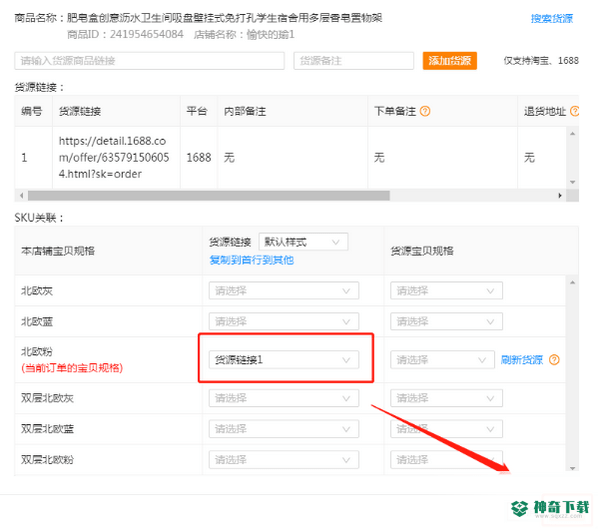The width and height of the screenshot is (600, 530).
Task: Open 货源链接 dropdown for 北欧蓝 row
Action: coord(284,321)
